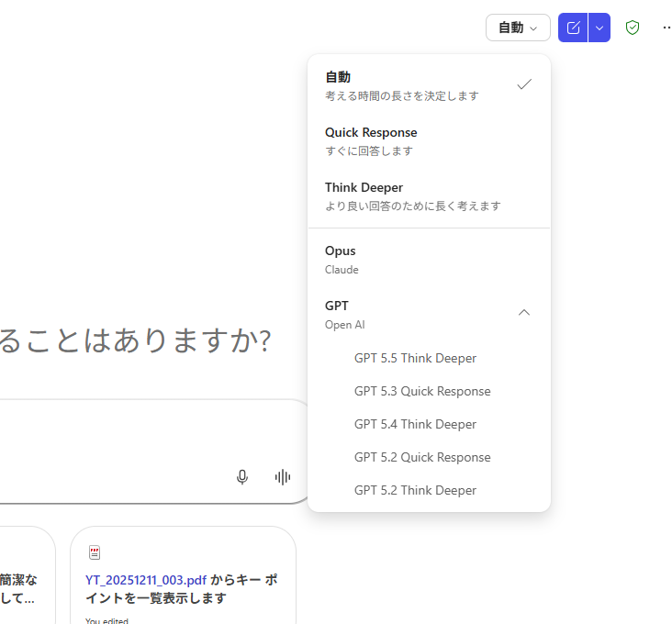Choose Think Deeper mode
Screen dimensions: 672x624
pos(429,196)
